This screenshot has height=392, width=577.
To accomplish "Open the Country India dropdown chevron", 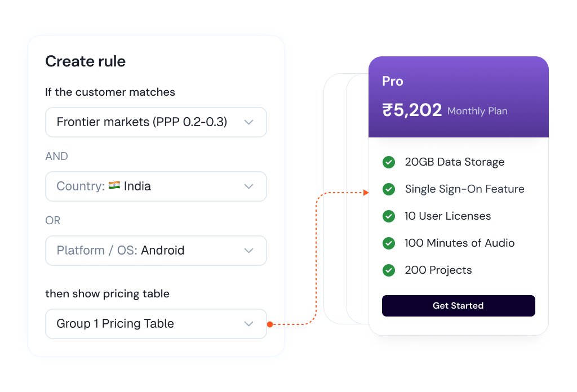I will coord(248,186).
